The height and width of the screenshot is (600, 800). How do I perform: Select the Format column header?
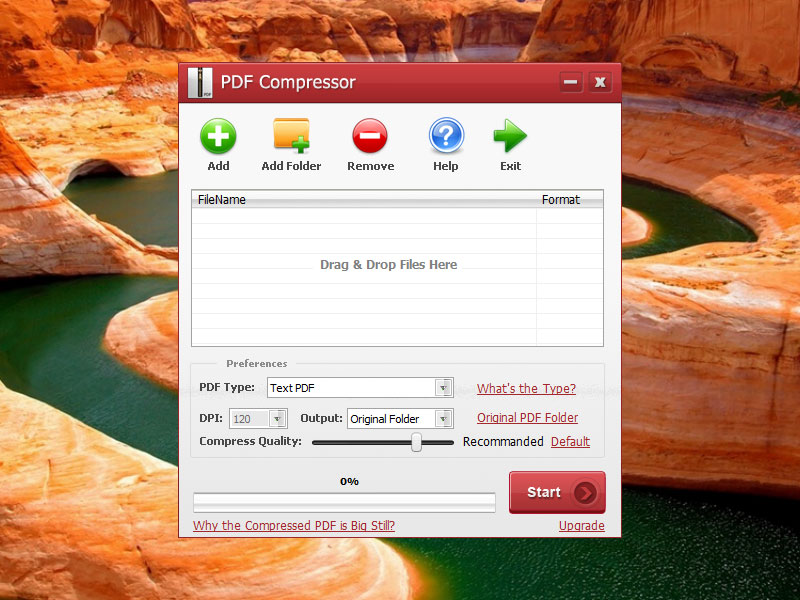561,199
